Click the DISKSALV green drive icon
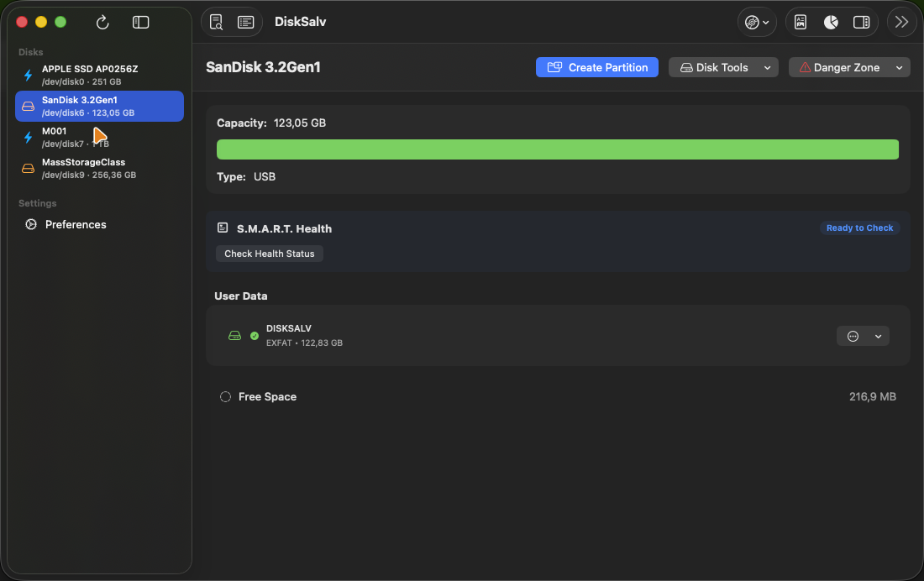The image size is (924, 581). point(234,336)
